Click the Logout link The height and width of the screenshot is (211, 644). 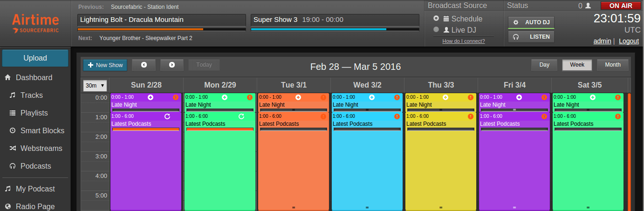pos(629,41)
